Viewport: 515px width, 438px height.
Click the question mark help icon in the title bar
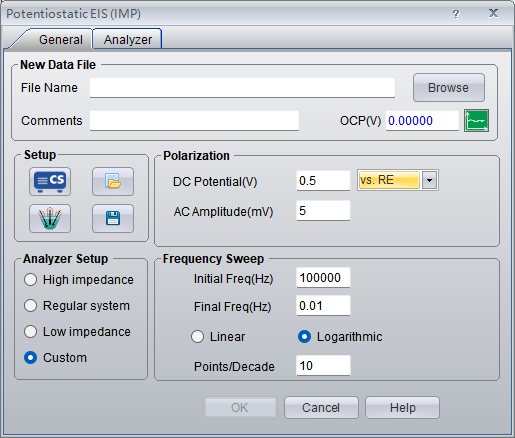456,14
